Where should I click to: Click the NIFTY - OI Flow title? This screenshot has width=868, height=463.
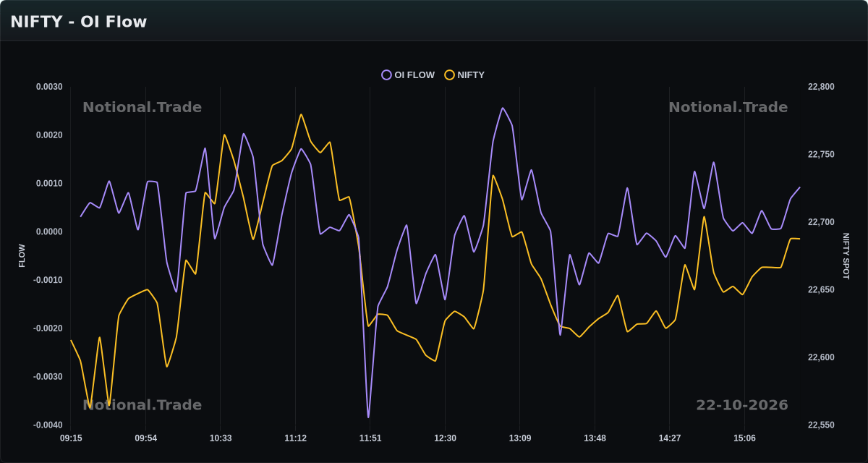[x=79, y=22]
